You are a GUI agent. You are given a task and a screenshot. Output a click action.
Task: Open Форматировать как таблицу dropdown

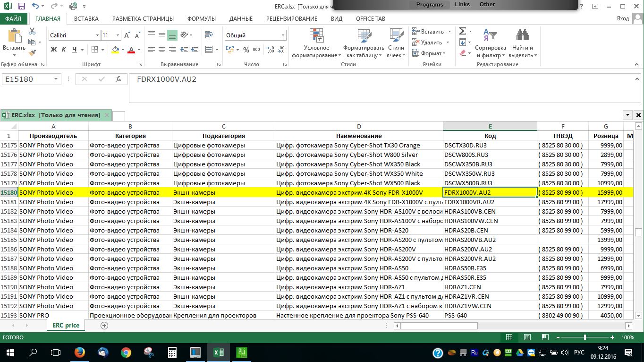pyautogui.click(x=364, y=43)
